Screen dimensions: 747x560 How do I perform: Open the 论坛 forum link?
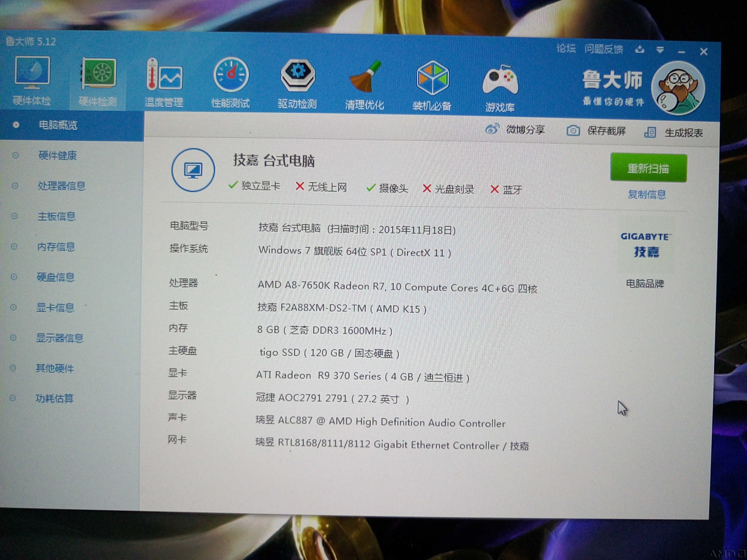(566, 49)
